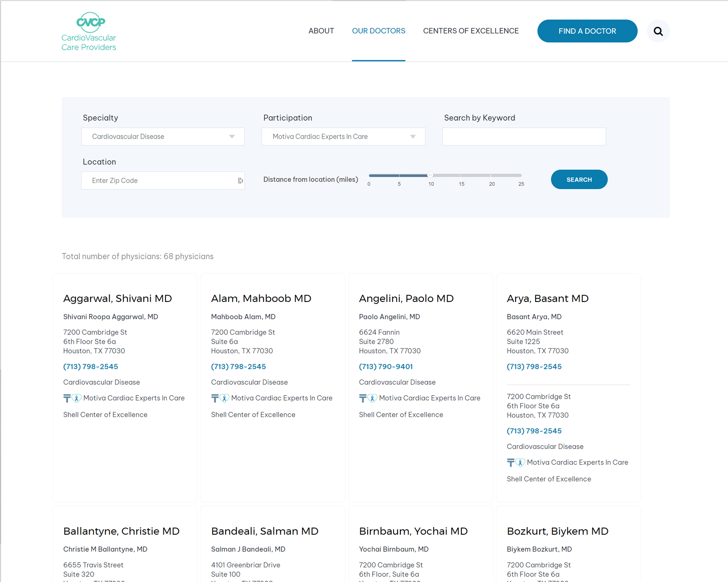Open Arya, Basant MD profile

click(x=548, y=298)
